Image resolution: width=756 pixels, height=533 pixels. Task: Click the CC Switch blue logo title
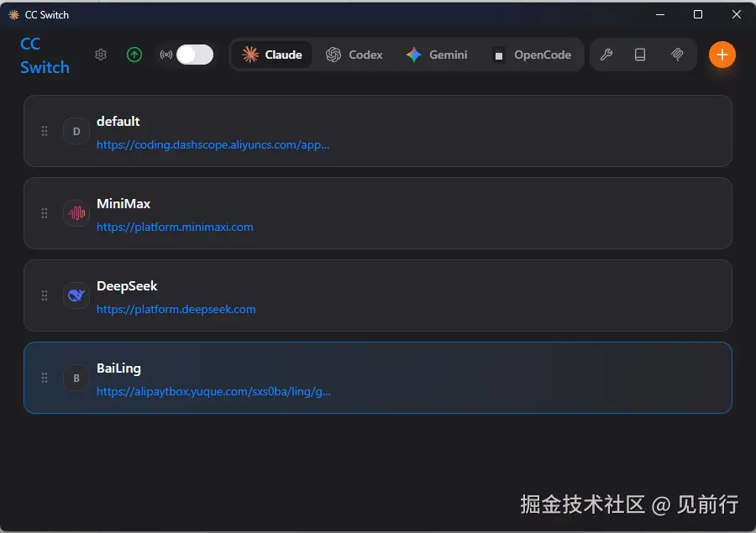[45, 55]
